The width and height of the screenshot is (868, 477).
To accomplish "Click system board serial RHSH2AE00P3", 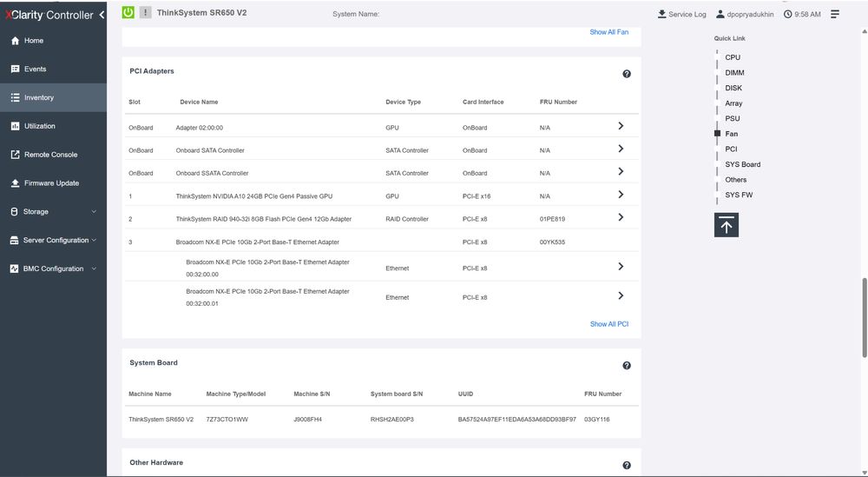I will [392, 420].
